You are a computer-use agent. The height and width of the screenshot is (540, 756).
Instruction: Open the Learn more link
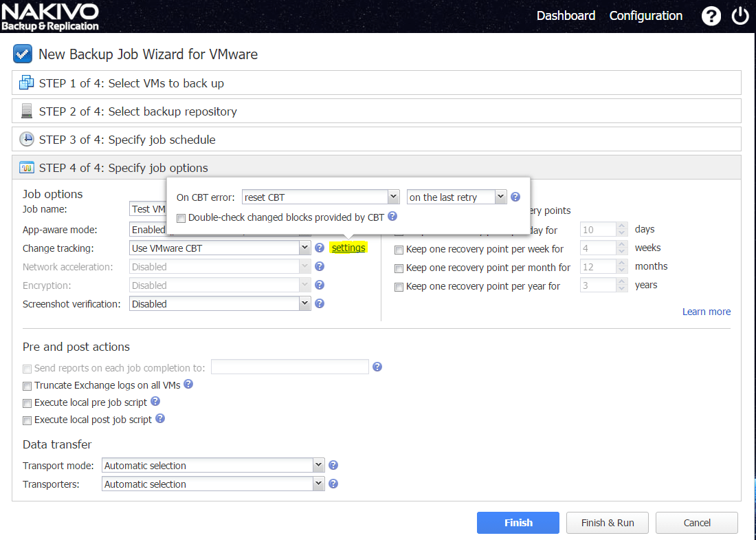click(706, 312)
